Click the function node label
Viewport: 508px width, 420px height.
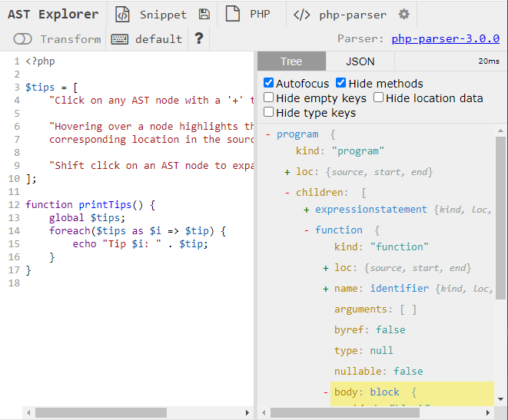pyautogui.click(x=338, y=230)
